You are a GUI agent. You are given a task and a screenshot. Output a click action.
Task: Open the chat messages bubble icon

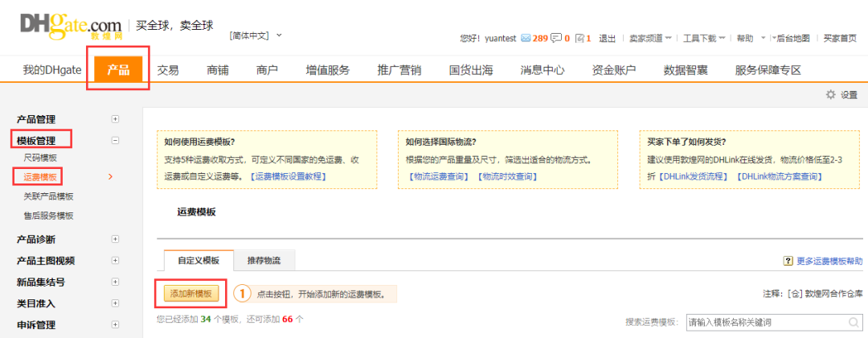point(556,39)
